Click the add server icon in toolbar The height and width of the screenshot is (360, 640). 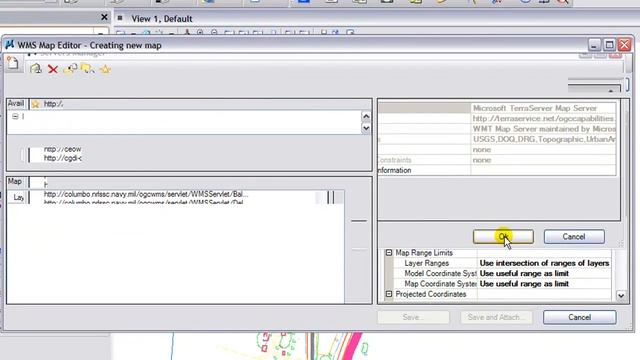click(x=36, y=69)
